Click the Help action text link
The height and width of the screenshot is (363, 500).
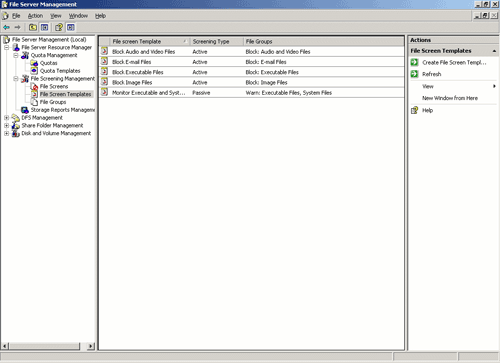coord(428,110)
